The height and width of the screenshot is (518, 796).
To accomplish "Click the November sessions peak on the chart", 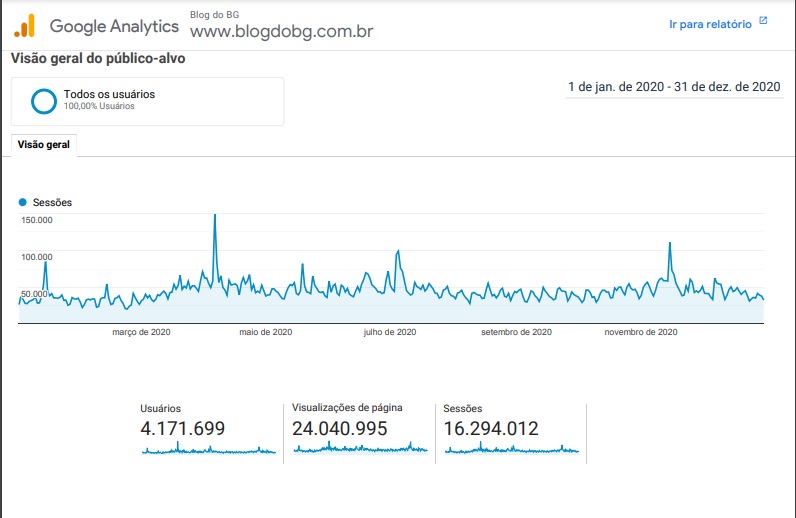I will (x=670, y=243).
